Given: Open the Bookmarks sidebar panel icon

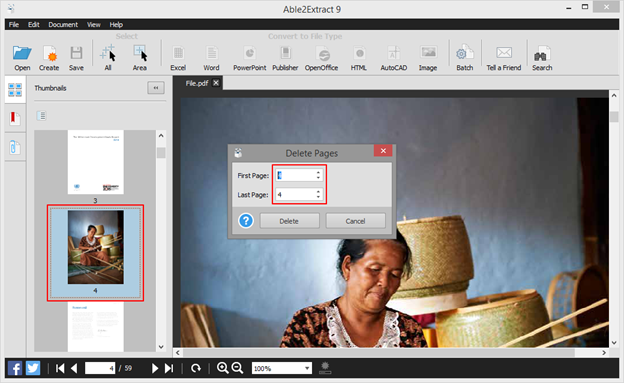Looking at the screenshot, I should pyautogui.click(x=15, y=118).
